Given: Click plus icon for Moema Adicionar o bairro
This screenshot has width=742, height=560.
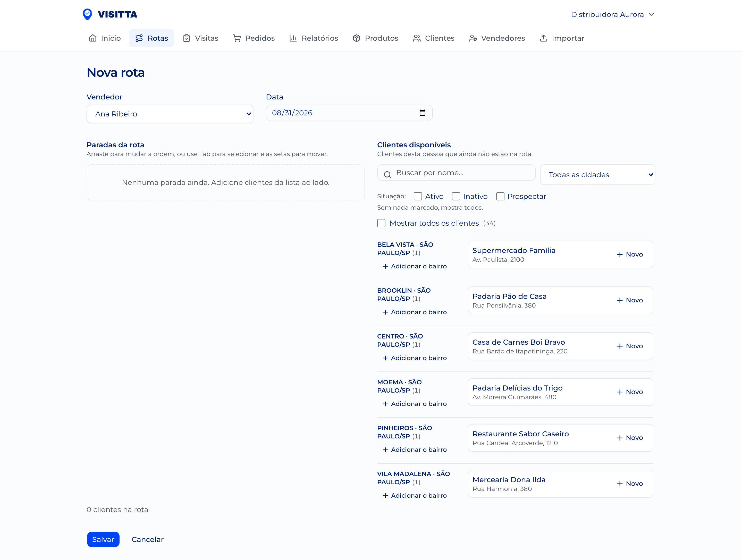Looking at the screenshot, I should tap(385, 404).
